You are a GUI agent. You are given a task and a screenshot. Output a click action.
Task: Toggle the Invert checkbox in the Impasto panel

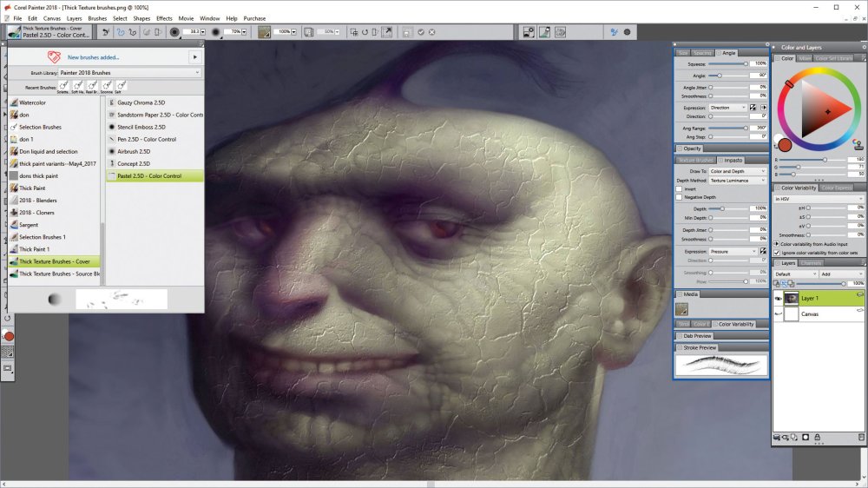click(680, 189)
